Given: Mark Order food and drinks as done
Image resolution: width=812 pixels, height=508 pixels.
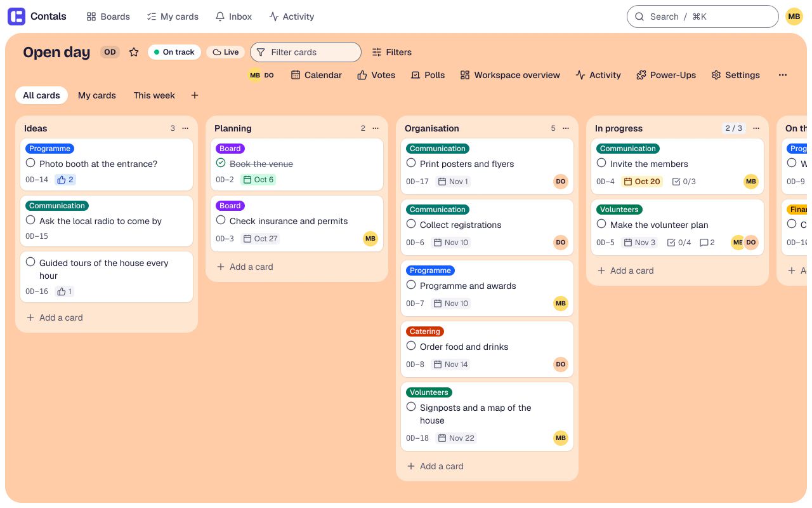Looking at the screenshot, I should click(x=411, y=346).
